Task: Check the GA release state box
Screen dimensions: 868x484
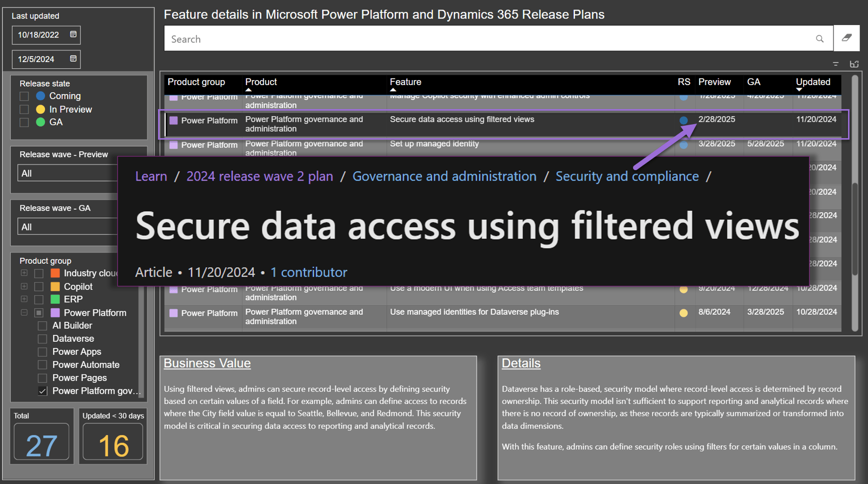Action: (x=24, y=122)
